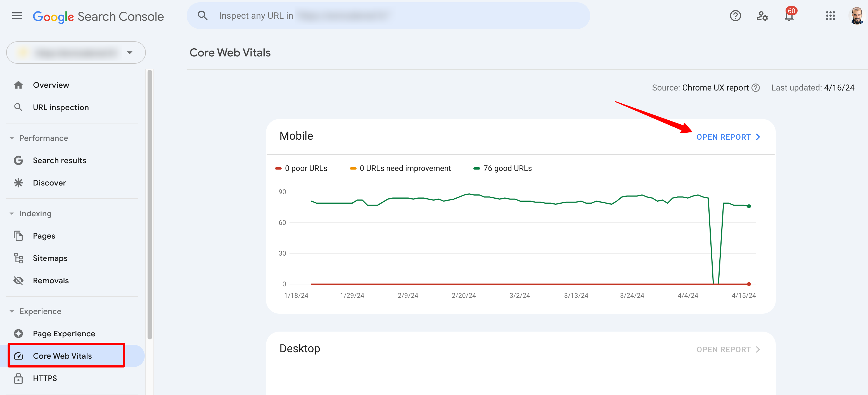868x395 pixels.
Task: Click the green endpoint on good URLs line
Action: coord(749,206)
